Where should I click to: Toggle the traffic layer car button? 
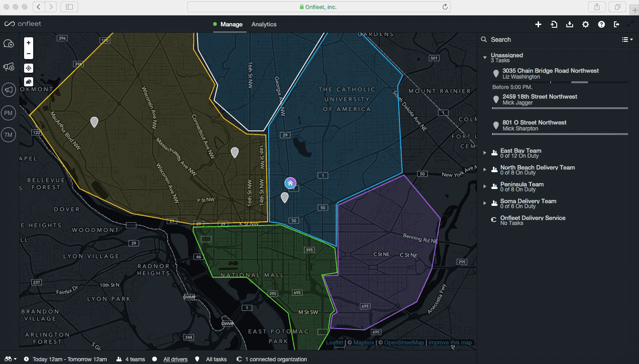pyautogui.click(x=29, y=82)
